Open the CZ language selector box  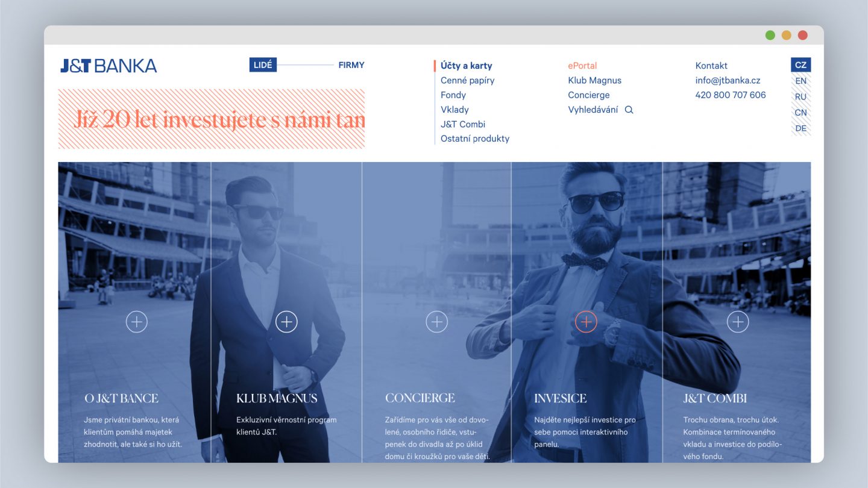802,64
